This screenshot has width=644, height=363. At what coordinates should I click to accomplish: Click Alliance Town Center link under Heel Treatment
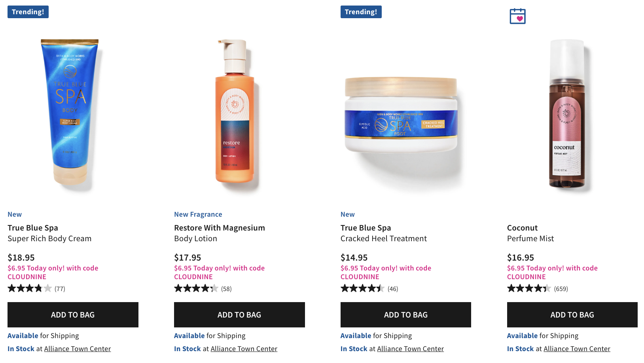(410, 349)
